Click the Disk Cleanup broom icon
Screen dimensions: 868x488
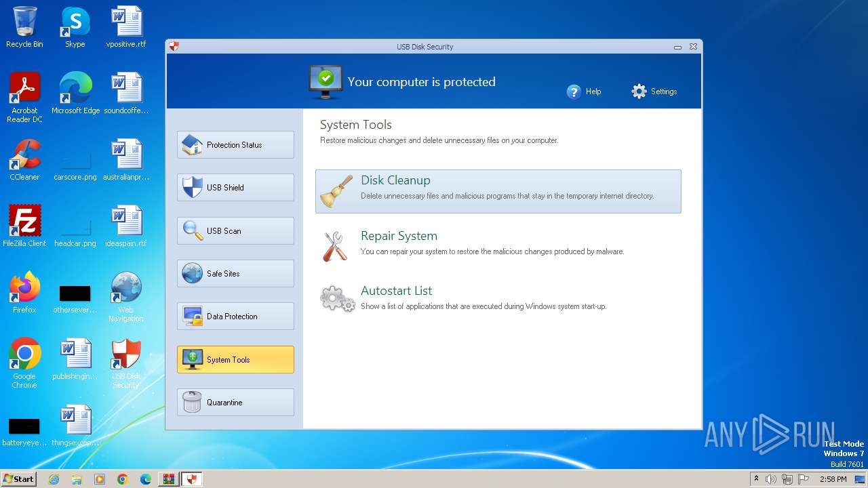tap(336, 191)
